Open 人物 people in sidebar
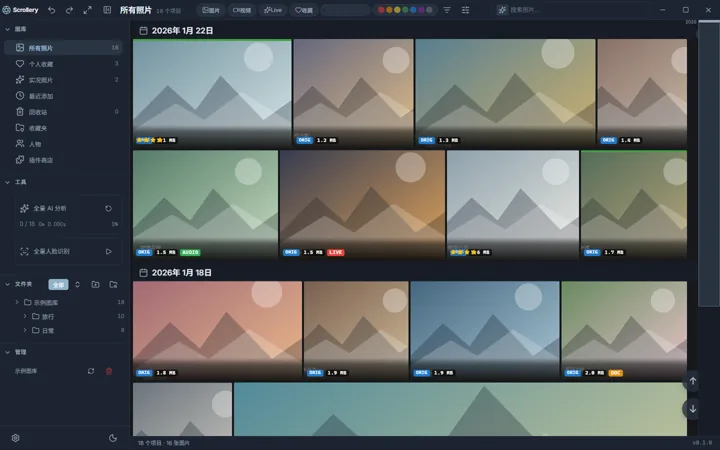This screenshot has width=720, height=450. (63, 144)
